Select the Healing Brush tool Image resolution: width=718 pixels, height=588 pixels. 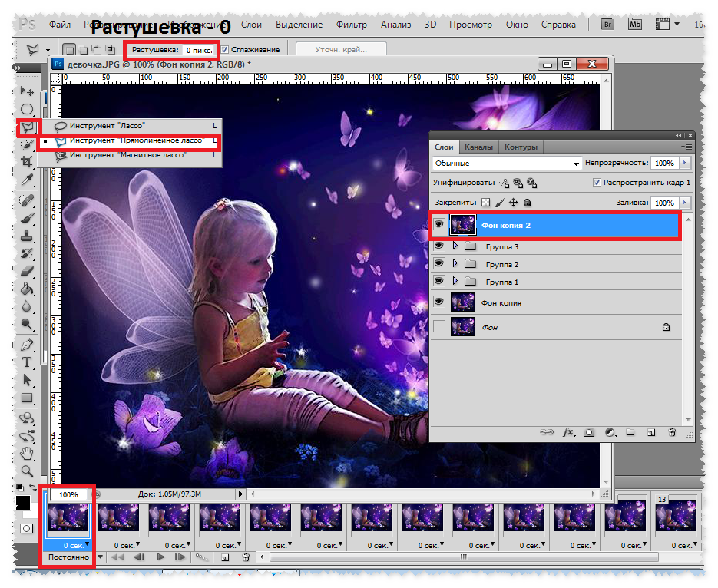click(x=27, y=200)
